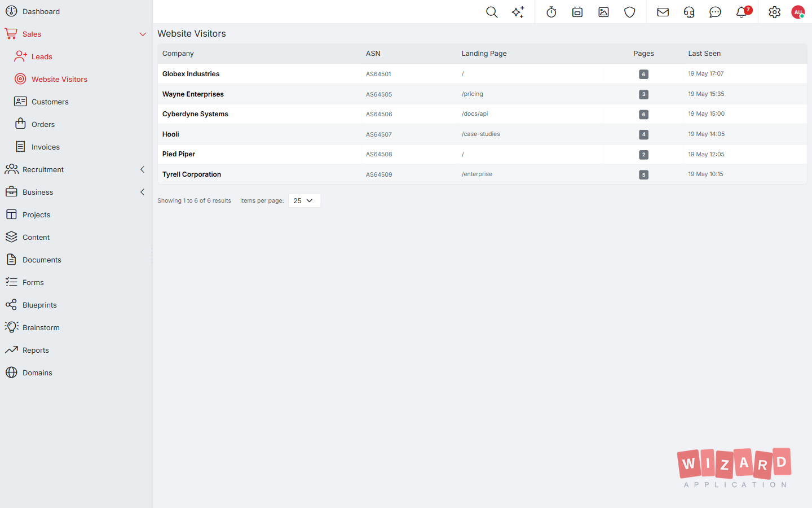Click the Website Visitors target icon
Image resolution: width=812 pixels, height=508 pixels.
click(x=20, y=79)
